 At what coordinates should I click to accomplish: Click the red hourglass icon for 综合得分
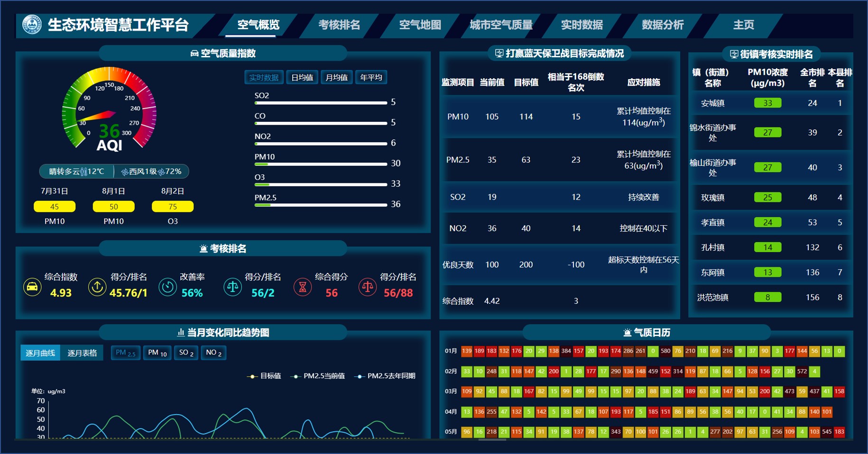click(x=303, y=287)
